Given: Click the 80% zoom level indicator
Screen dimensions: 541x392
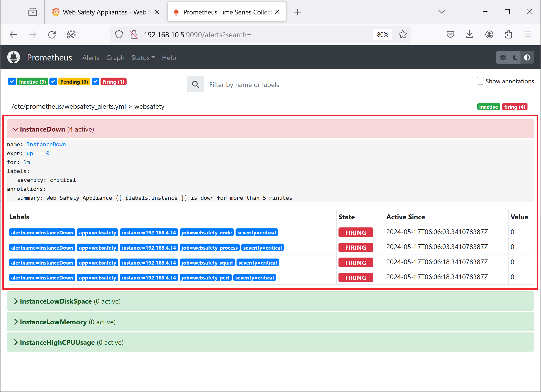Looking at the screenshot, I should click(x=383, y=34).
